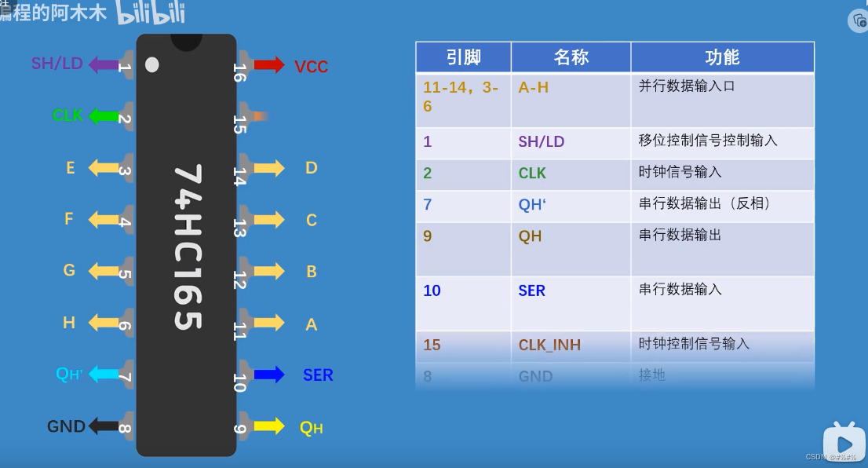Image resolution: width=868 pixels, height=468 pixels.
Task: Click the pin 3 arrow pointing to E
Action: (104, 167)
